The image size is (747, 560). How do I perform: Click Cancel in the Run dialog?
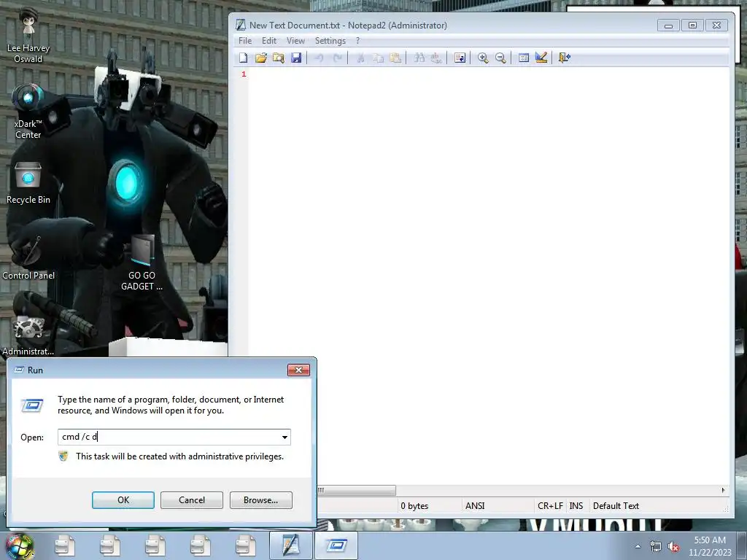click(192, 500)
